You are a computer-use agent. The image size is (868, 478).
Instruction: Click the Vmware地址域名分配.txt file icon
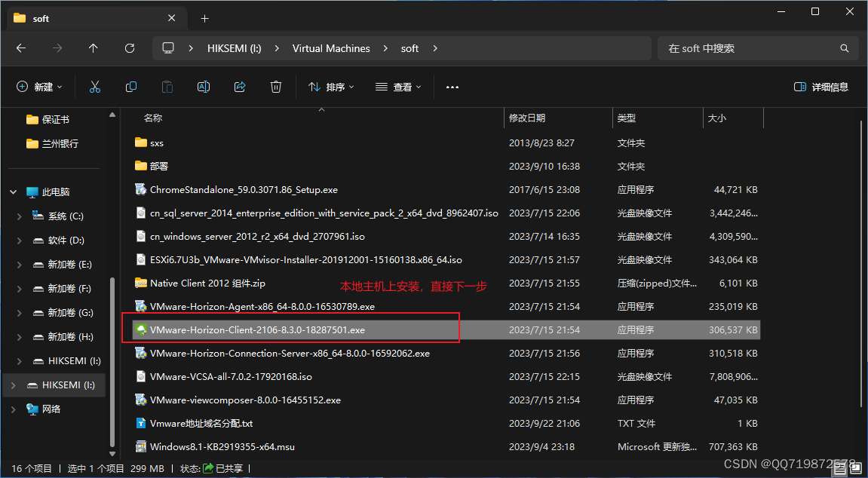(x=141, y=423)
